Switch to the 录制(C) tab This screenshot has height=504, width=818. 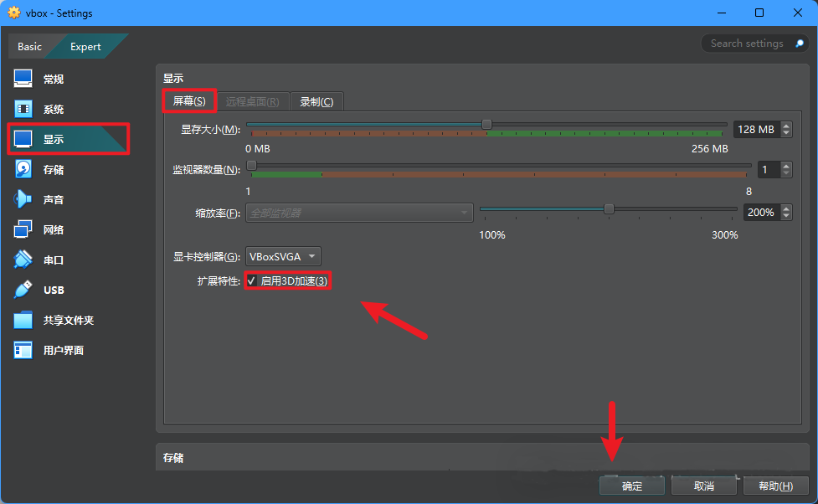coord(316,102)
